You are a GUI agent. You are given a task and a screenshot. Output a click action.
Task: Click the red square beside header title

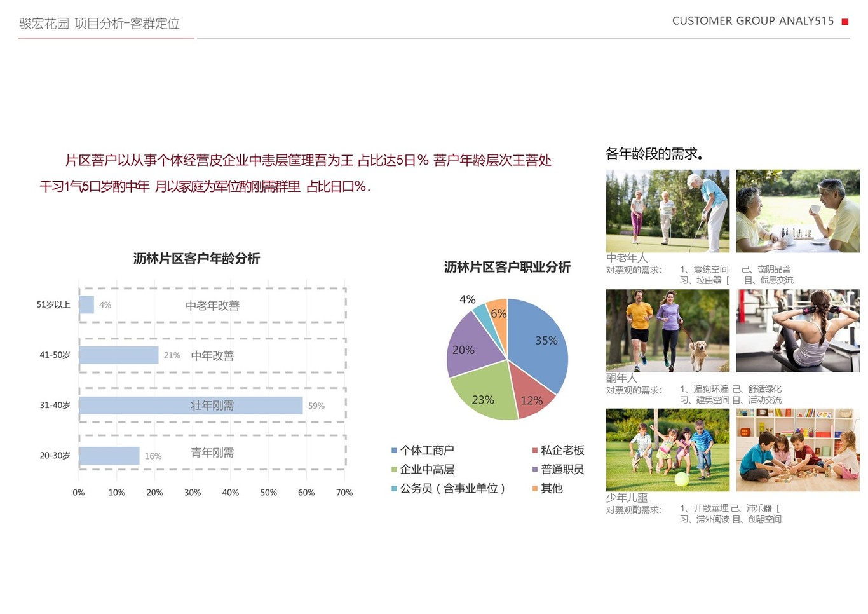[845, 22]
